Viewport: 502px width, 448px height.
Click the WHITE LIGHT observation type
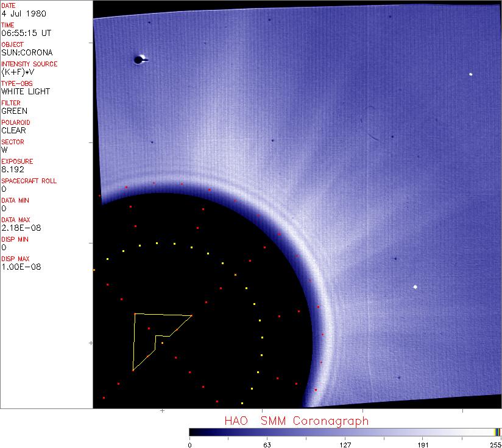26,91
